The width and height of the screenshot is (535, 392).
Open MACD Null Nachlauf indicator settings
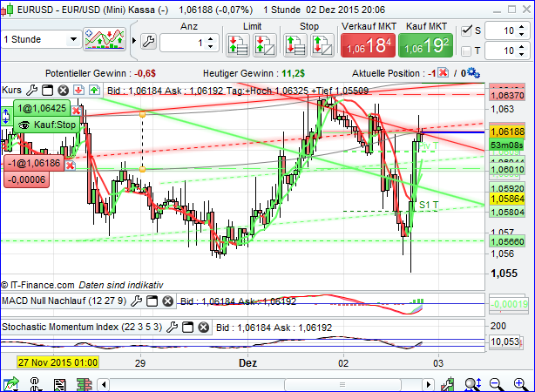tap(137, 301)
